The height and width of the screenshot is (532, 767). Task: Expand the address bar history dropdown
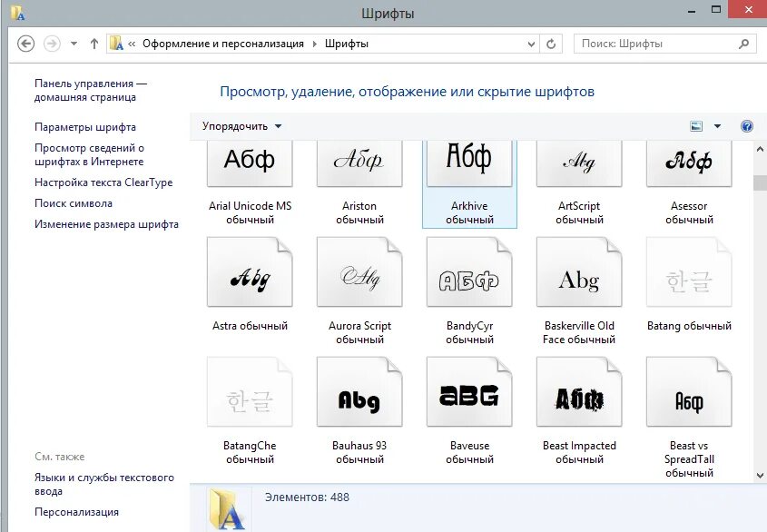pos(531,44)
